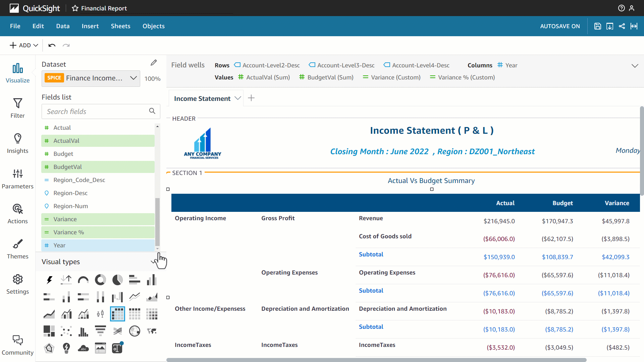The width and height of the screenshot is (644, 362).
Task: Select the donut chart visual type
Action: pyautogui.click(x=100, y=280)
